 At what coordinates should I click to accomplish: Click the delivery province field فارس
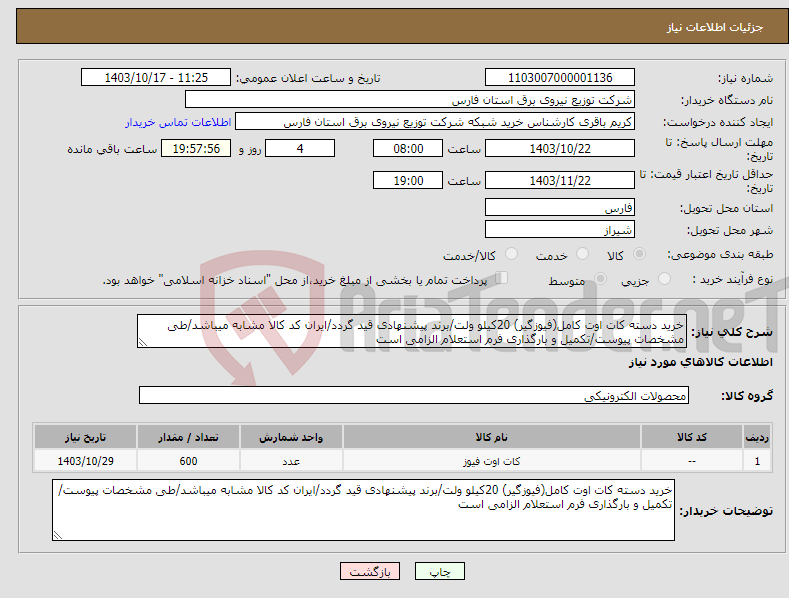click(560, 207)
